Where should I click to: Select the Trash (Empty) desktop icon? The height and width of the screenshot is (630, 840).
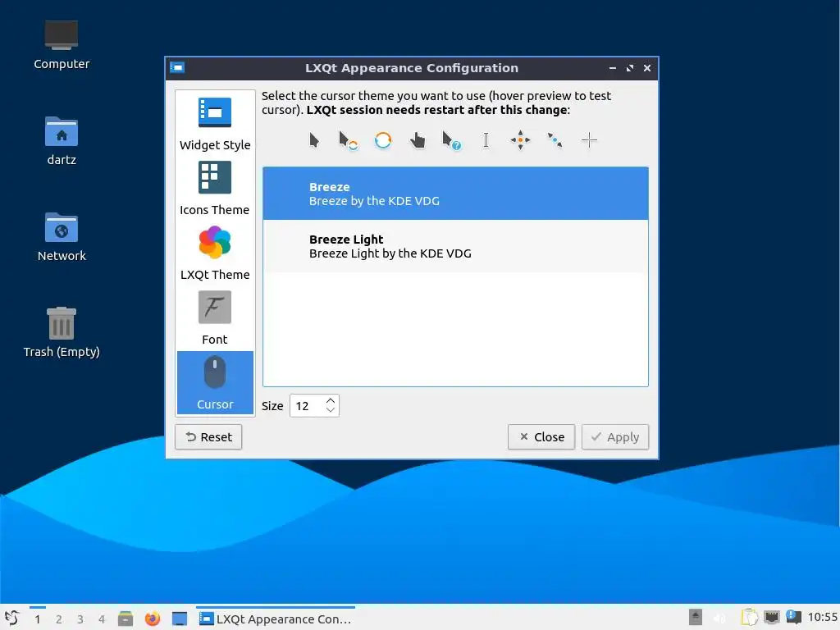point(62,333)
